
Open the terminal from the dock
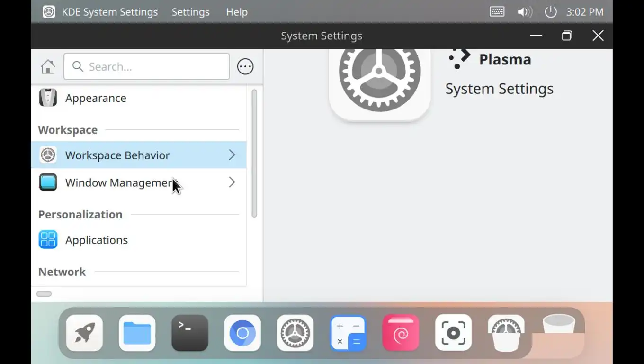[190, 333]
